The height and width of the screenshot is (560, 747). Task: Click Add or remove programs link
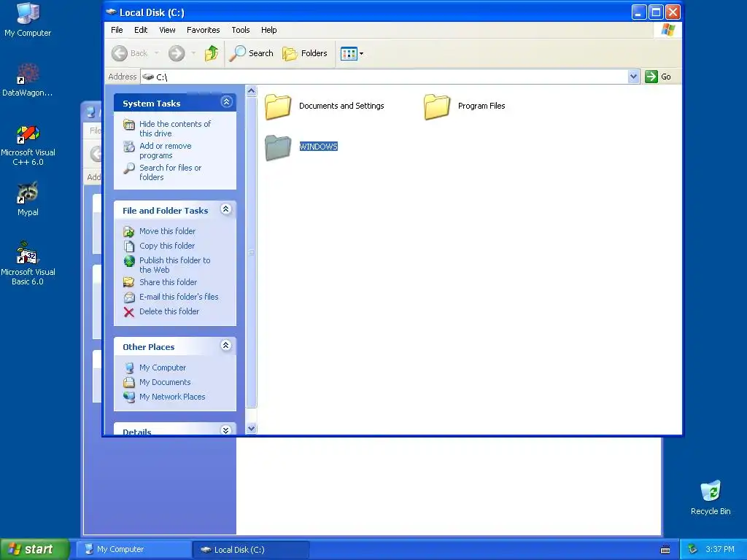pos(166,150)
